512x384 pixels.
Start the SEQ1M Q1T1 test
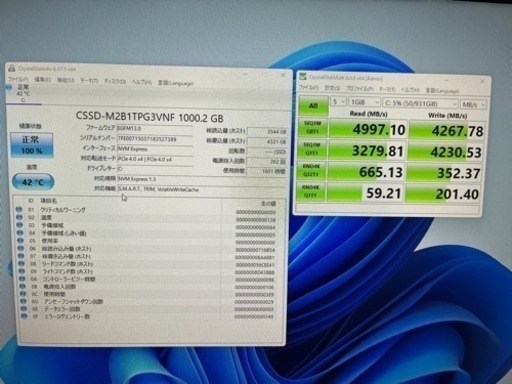pyautogui.click(x=312, y=149)
